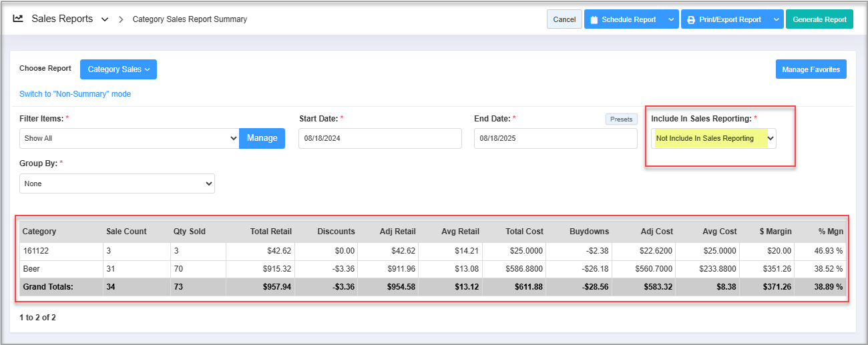Click the Generate Report button
Image resolution: width=868 pixels, height=345 pixels.
click(x=819, y=19)
